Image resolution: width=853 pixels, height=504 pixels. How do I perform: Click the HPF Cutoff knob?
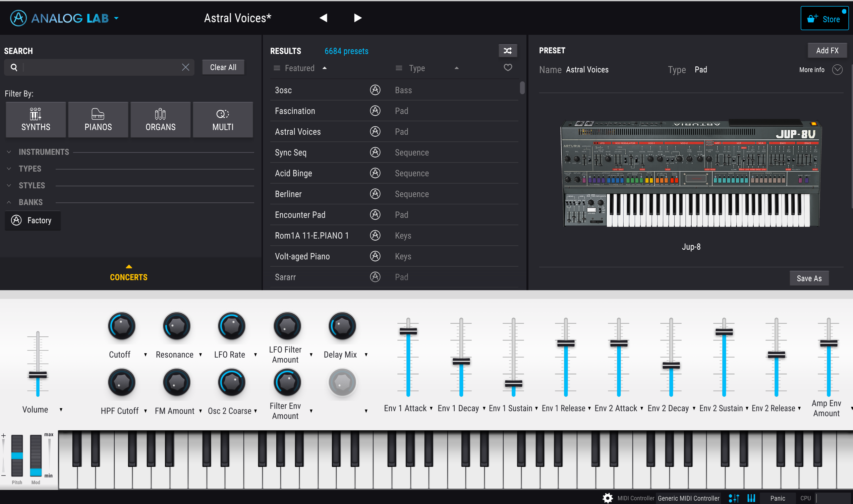(x=122, y=382)
